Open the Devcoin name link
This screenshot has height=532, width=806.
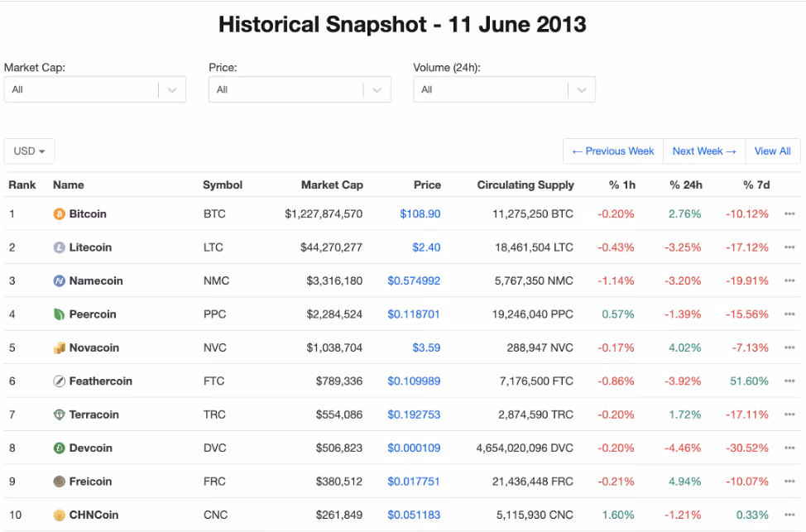pyautogui.click(x=90, y=448)
